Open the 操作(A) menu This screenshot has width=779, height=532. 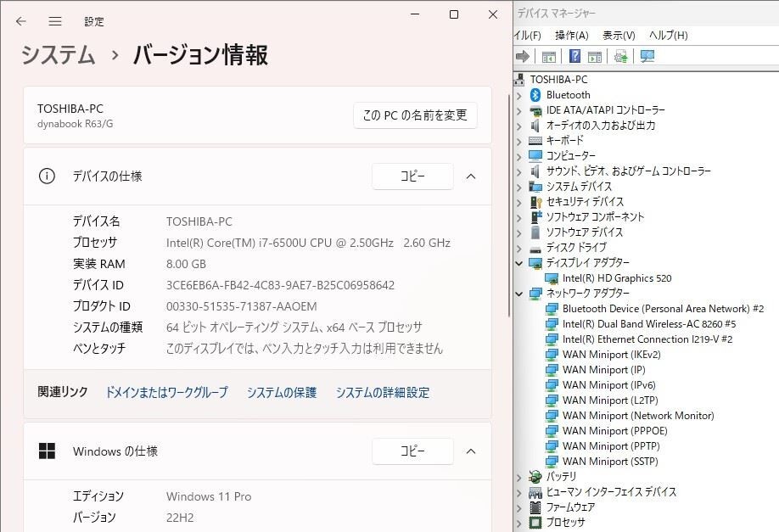point(572,36)
